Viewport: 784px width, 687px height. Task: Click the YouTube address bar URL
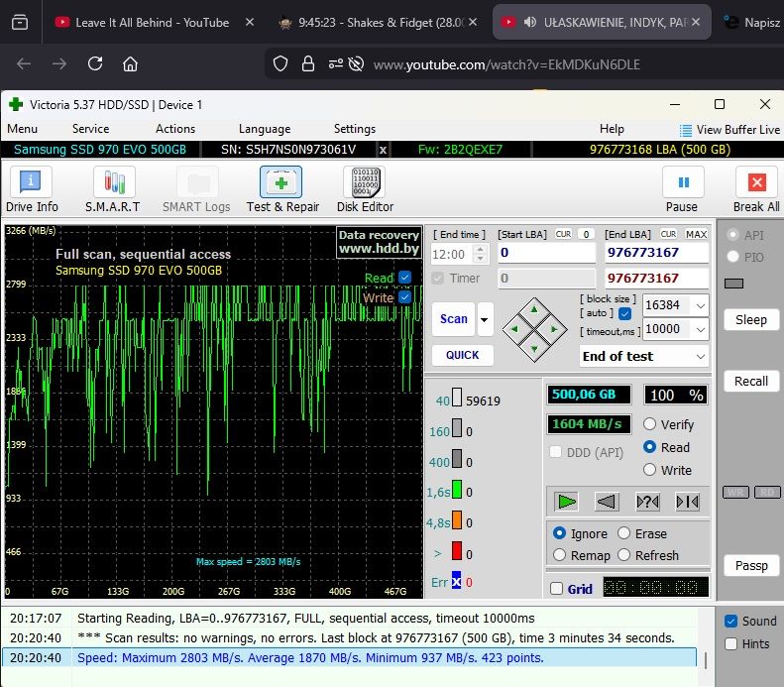(x=506, y=64)
